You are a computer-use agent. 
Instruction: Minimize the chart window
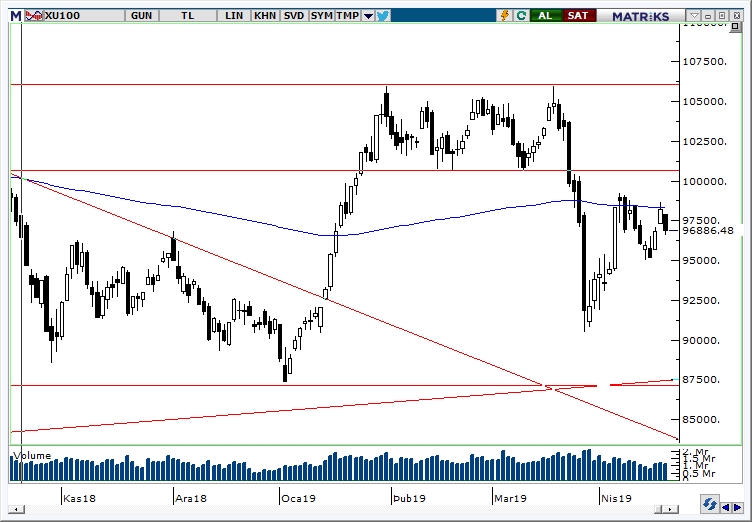click(x=708, y=15)
